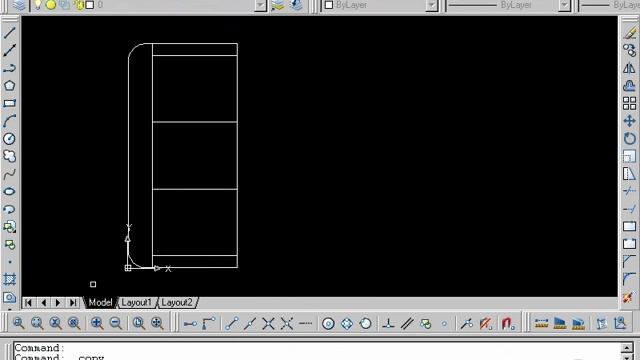The image size is (640, 360).
Task: Toggle freeze sun icon for layer 0
Action: pos(51,5)
